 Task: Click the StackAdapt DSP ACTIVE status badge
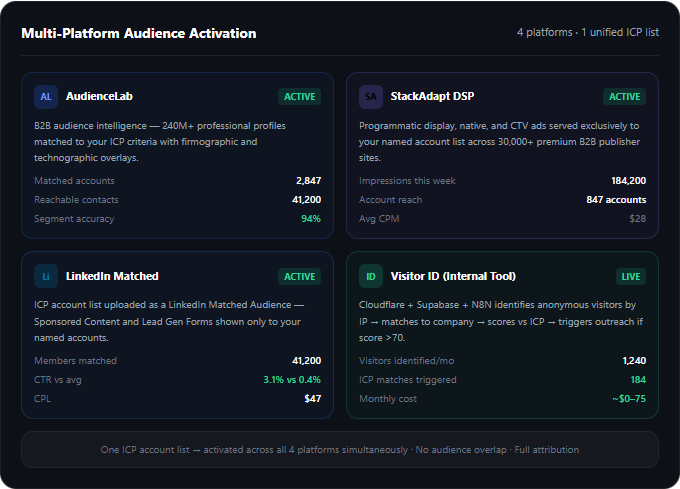624,97
